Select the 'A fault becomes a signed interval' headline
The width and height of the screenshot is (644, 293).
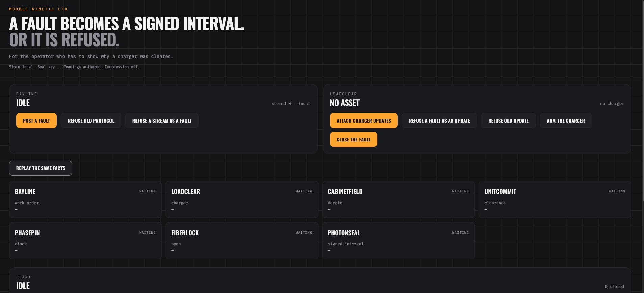click(127, 24)
